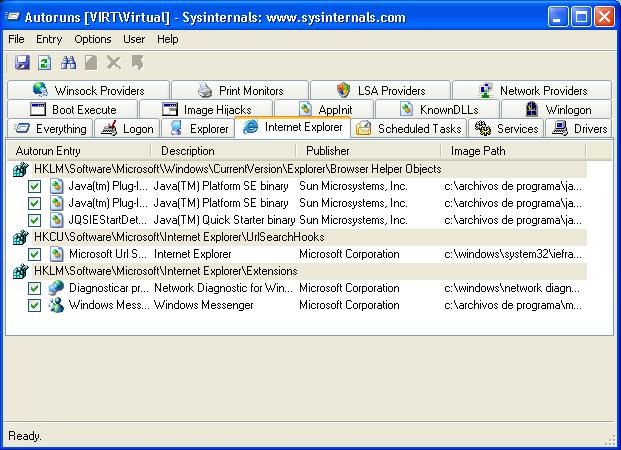The height and width of the screenshot is (450, 621).
Task: Disable the Diagnosticar pr... entry checkbox
Action: pos(34,288)
